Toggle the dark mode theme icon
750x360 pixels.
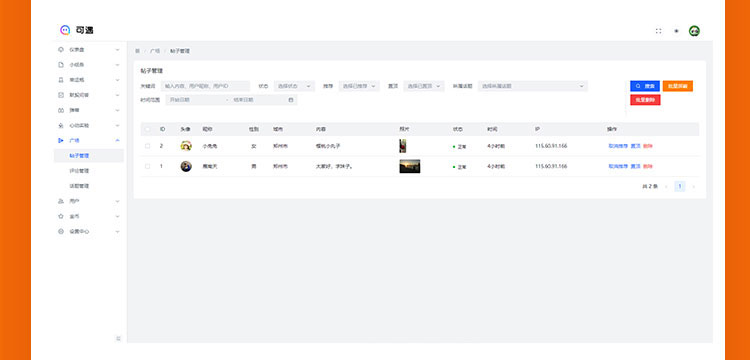[676, 31]
